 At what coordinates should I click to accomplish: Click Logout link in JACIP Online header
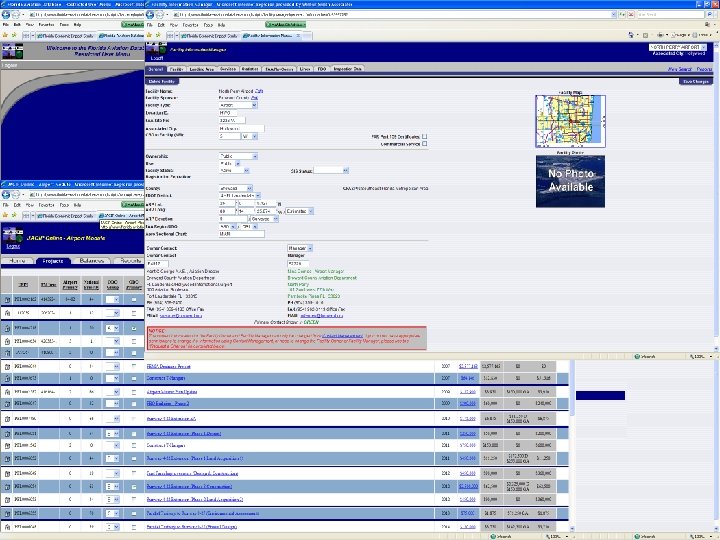point(13,246)
